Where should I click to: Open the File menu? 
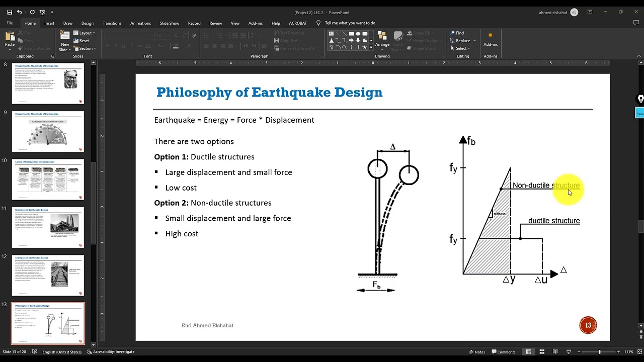point(10,23)
